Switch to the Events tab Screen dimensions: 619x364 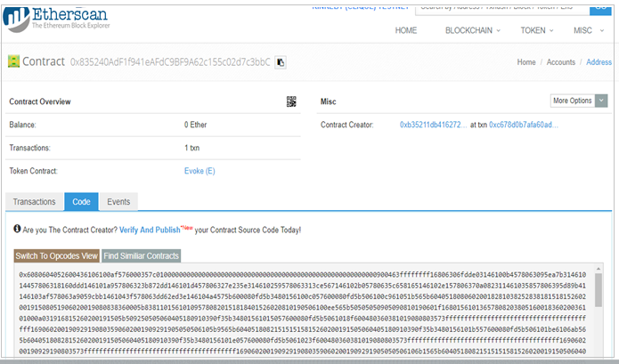pyautogui.click(x=118, y=201)
